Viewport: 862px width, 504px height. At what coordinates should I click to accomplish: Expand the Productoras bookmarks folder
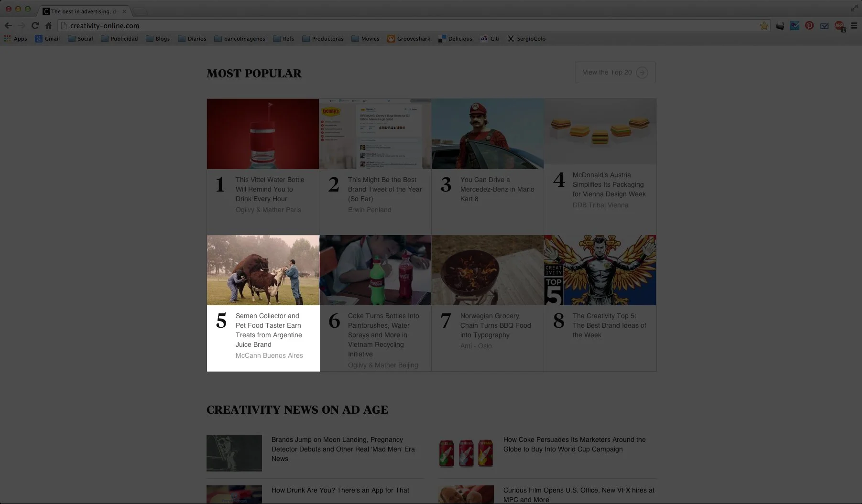pos(323,39)
